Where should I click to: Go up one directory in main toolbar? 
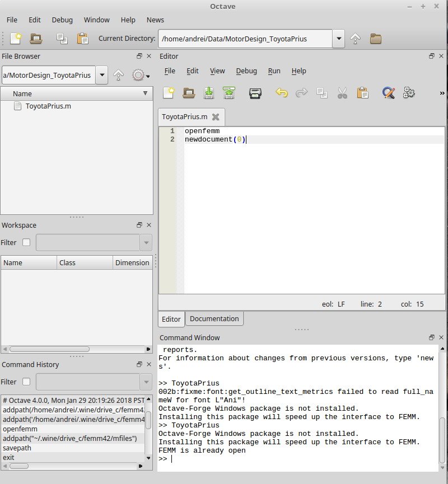click(355, 39)
